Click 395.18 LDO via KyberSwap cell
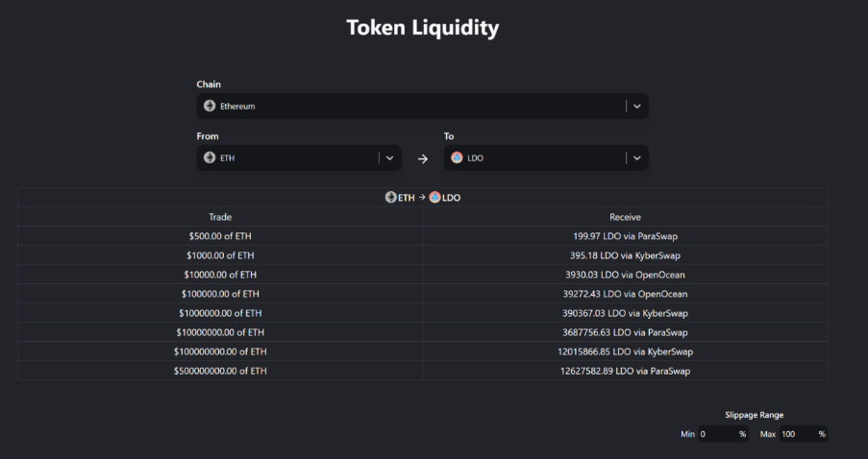This screenshot has width=868, height=459. (x=625, y=255)
